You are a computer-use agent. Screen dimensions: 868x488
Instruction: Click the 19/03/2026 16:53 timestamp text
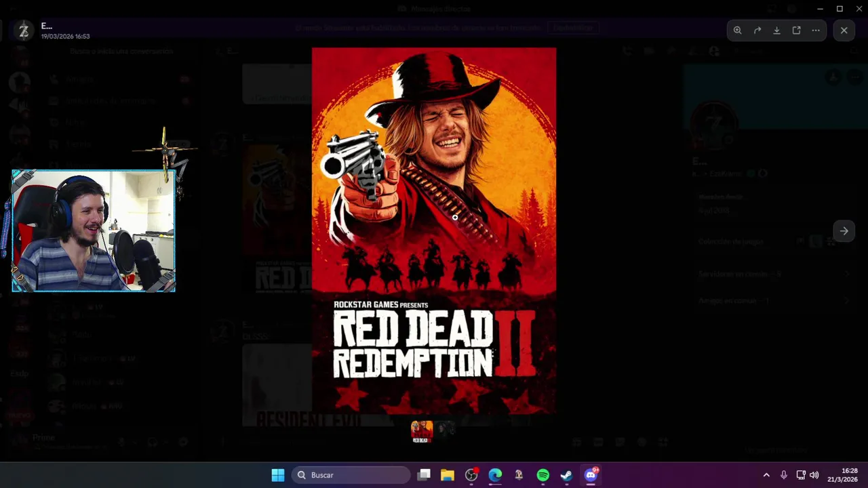pyautogui.click(x=65, y=37)
